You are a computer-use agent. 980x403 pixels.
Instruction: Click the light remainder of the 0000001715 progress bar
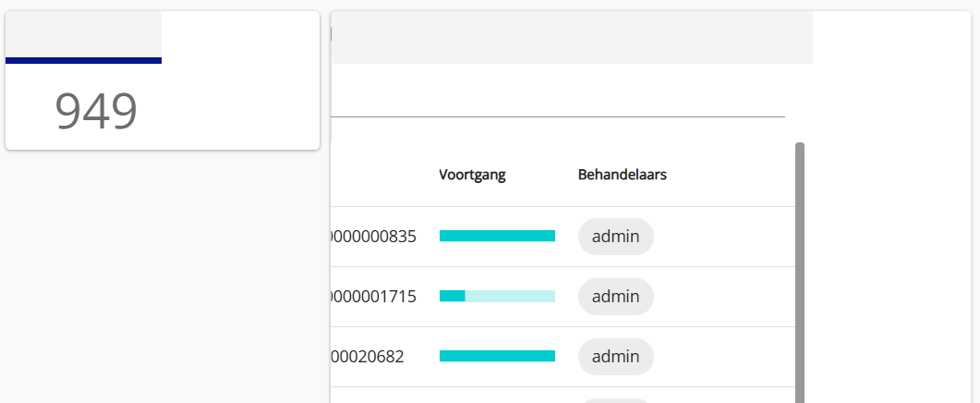coord(510,296)
